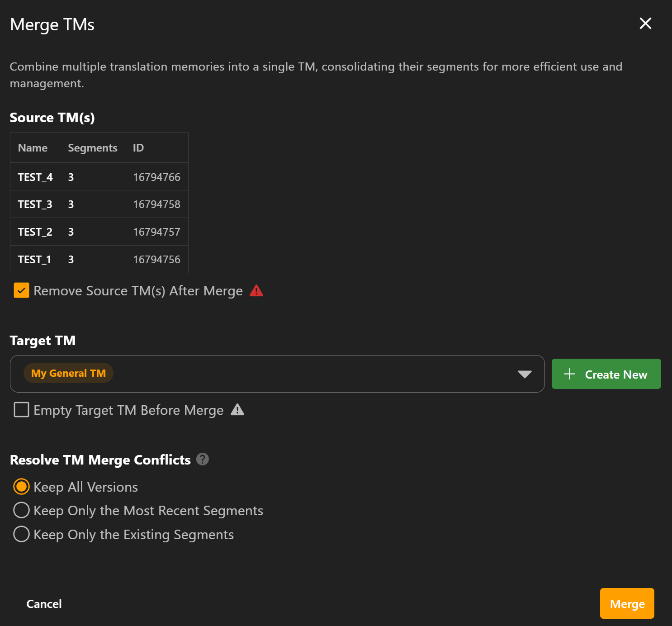Click the plus icon in Create New button
The width and height of the screenshot is (672, 626).
coord(569,374)
